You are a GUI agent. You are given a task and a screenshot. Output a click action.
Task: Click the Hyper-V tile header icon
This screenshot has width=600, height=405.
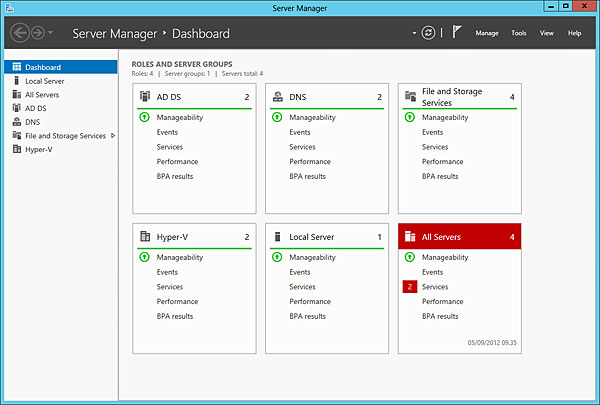(145, 236)
